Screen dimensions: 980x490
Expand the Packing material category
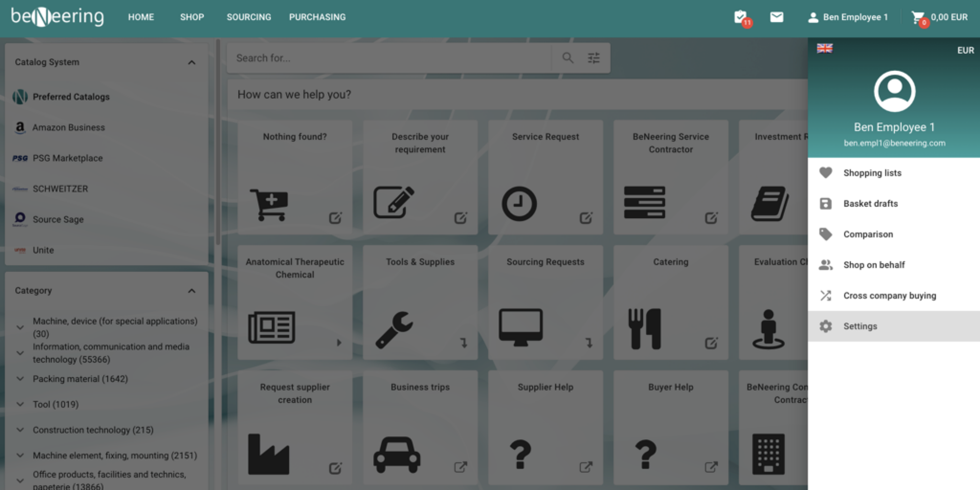click(20, 379)
